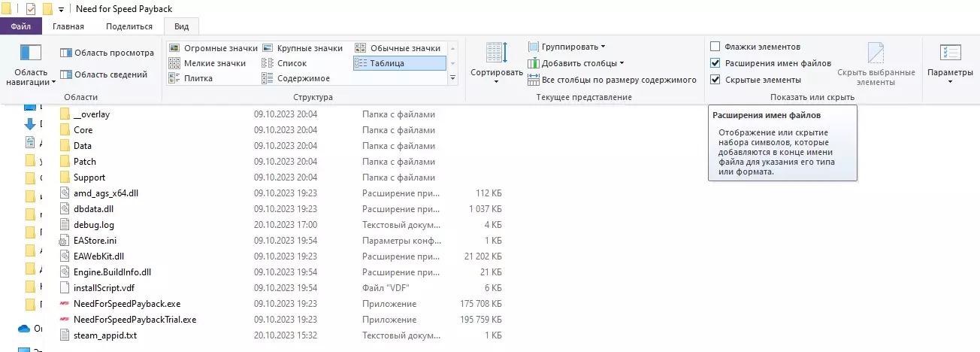This screenshot has height=352, width=980.
Task: Click the Файл "VDF" type cell
Action: [386, 288]
